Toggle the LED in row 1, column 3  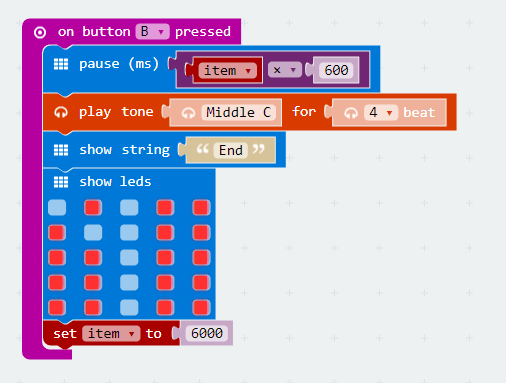tap(129, 207)
